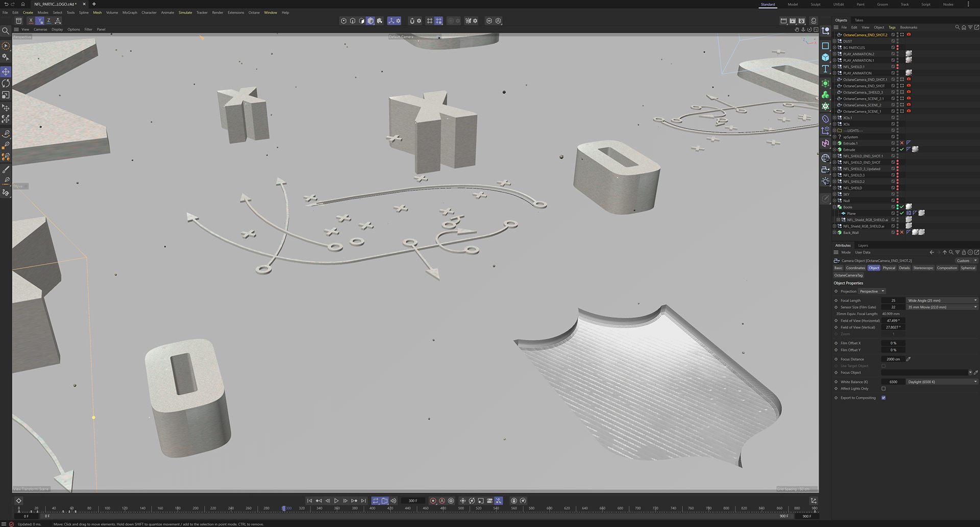
Task: Expand the BG PARTICLES object
Action: coord(835,47)
